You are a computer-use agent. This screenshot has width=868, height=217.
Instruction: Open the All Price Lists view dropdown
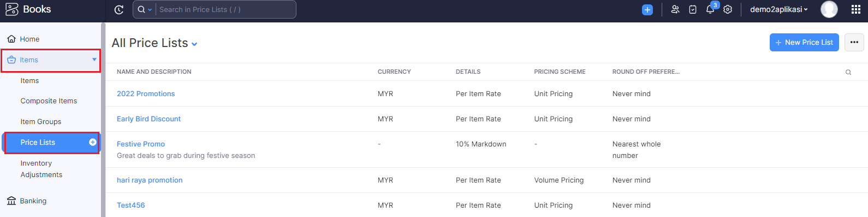coord(194,44)
